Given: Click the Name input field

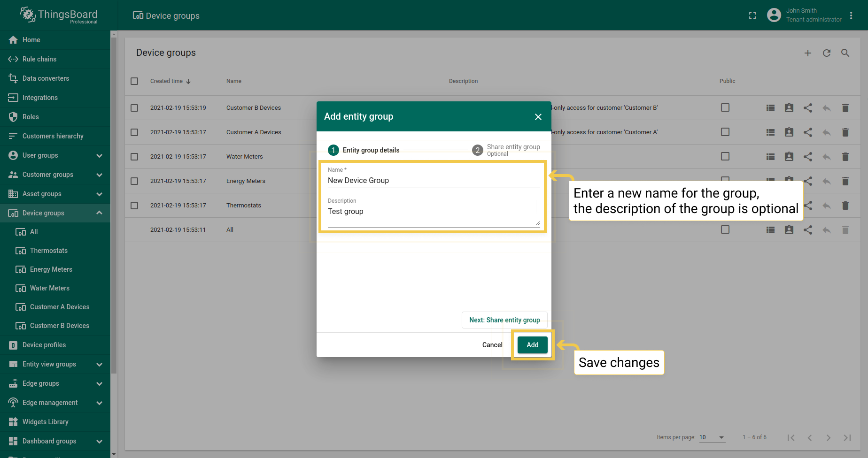Looking at the screenshot, I should point(433,181).
